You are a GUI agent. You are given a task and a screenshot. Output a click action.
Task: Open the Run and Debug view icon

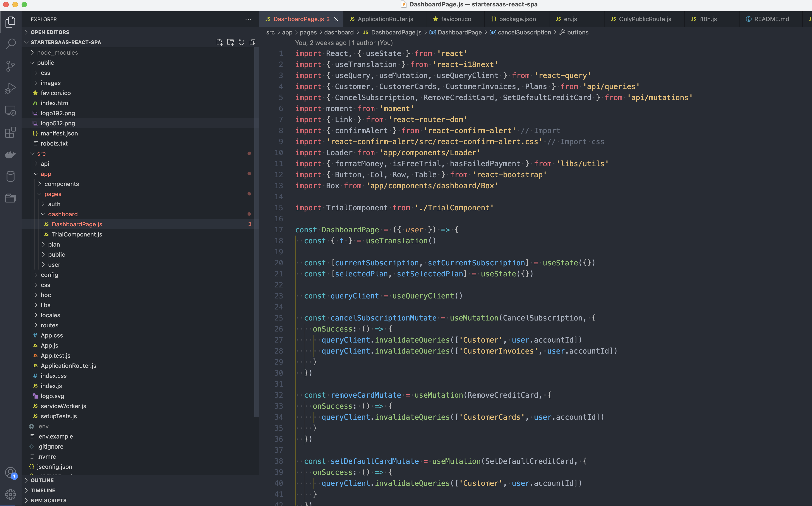pyautogui.click(x=10, y=88)
